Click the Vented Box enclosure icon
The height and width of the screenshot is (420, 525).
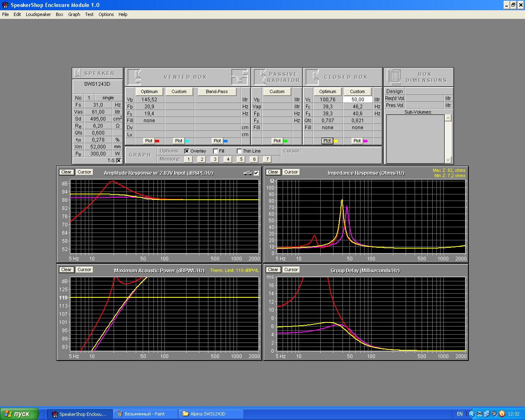point(135,77)
